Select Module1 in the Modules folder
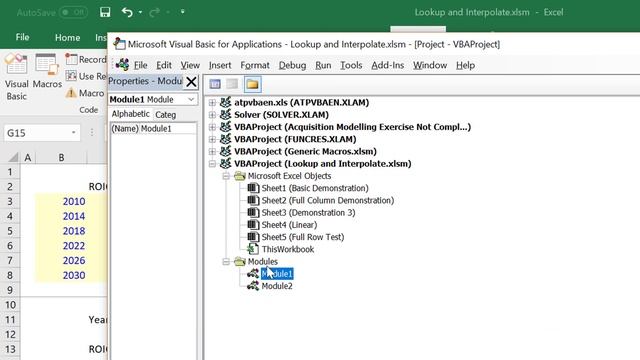 pos(277,274)
